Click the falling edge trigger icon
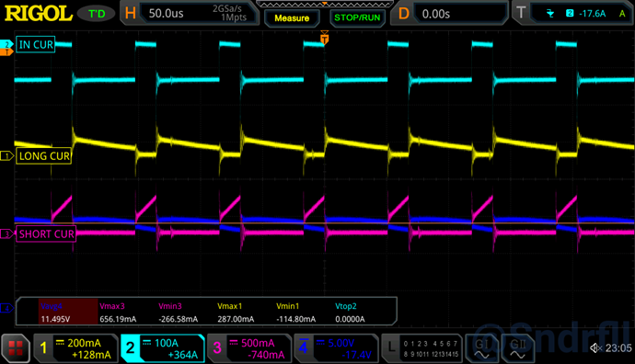Screen dimensions: 635x364 pos(550,14)
